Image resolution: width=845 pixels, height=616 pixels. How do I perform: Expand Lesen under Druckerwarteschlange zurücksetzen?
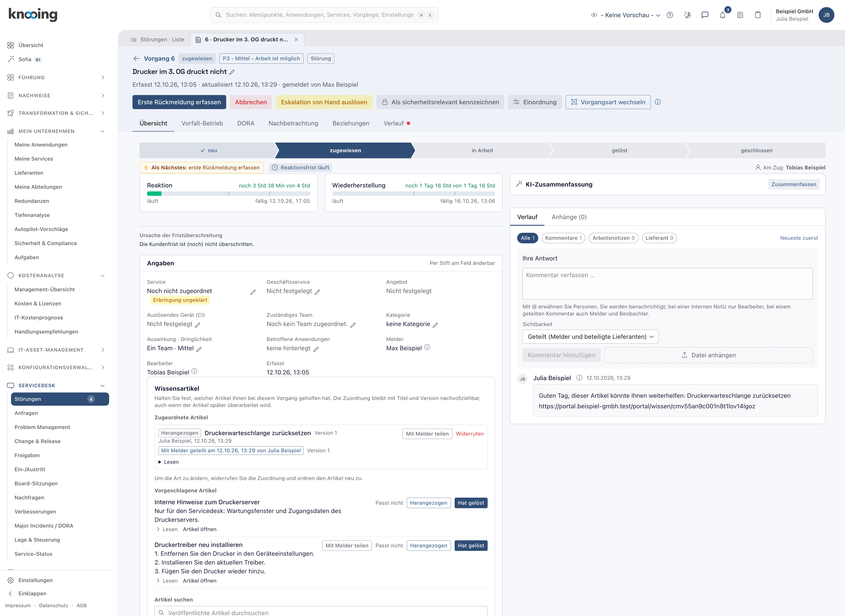[169, 462]
